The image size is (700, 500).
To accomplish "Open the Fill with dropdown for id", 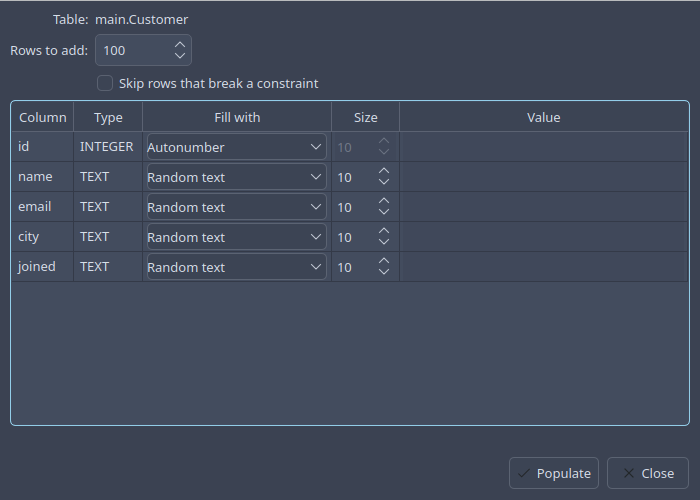I will [x=237, y=147].
